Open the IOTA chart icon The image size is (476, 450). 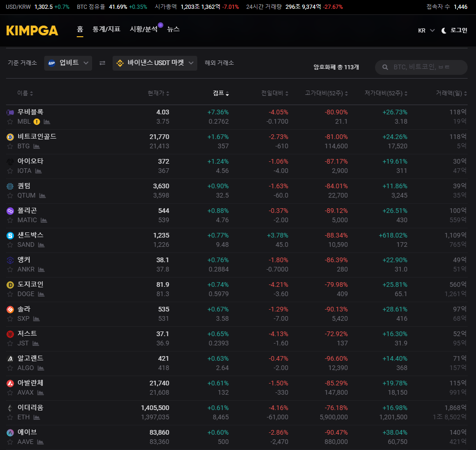38,171
